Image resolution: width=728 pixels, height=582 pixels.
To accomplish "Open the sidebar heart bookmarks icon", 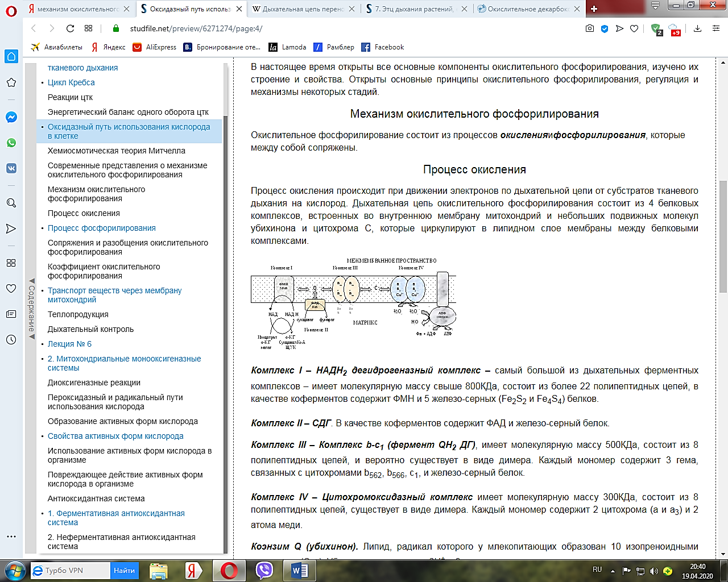I will pyautogui.click(x=11, y=288).
